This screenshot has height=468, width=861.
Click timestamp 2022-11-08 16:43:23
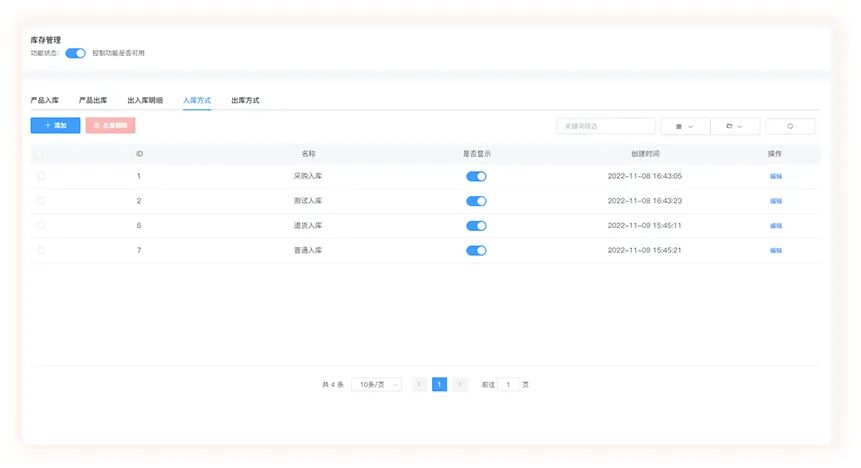click(x=645, y=200)
